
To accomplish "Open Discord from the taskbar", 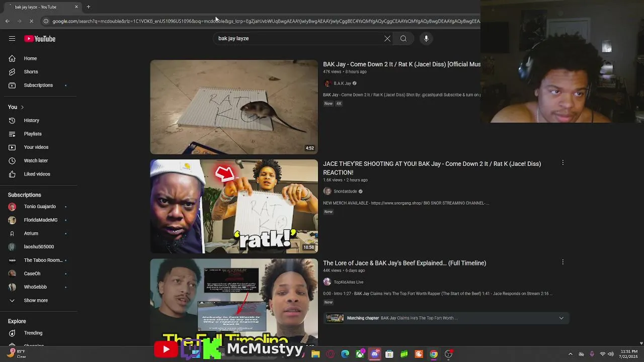I will (x=375, y=354).
